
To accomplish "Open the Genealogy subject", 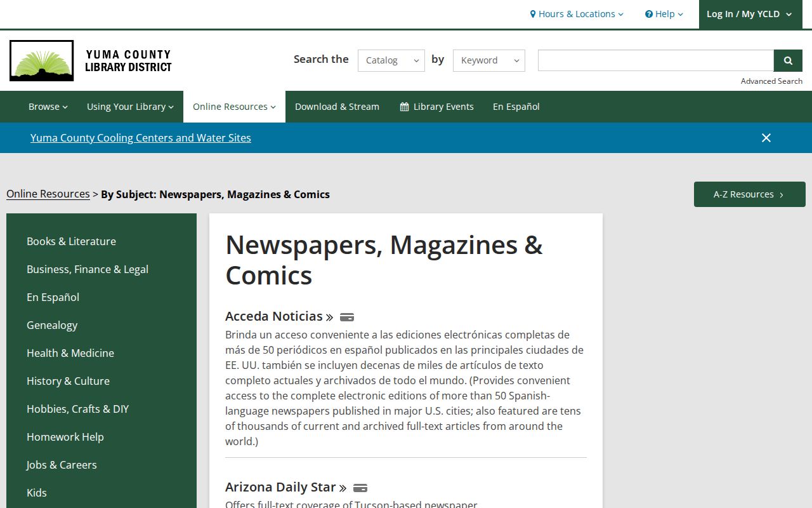I will pos(52,325).
